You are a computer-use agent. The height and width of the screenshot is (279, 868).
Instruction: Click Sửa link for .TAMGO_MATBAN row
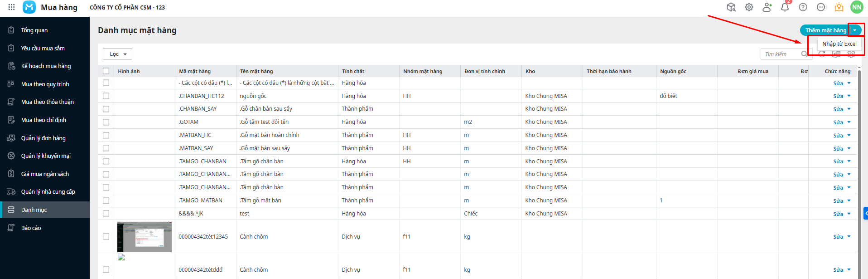pyautogui.click(x=838, y=201)
